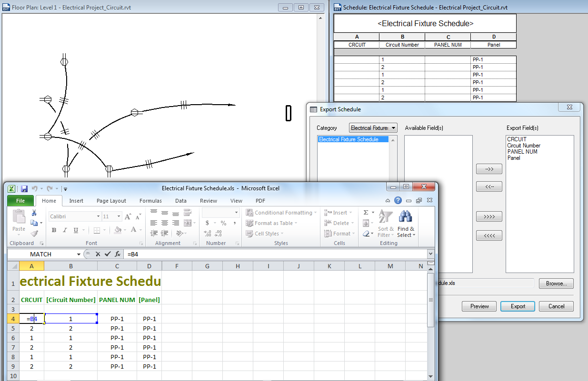588x381 pixels.
Task: Select the Format Painter brush
Action: pos(34,233)
